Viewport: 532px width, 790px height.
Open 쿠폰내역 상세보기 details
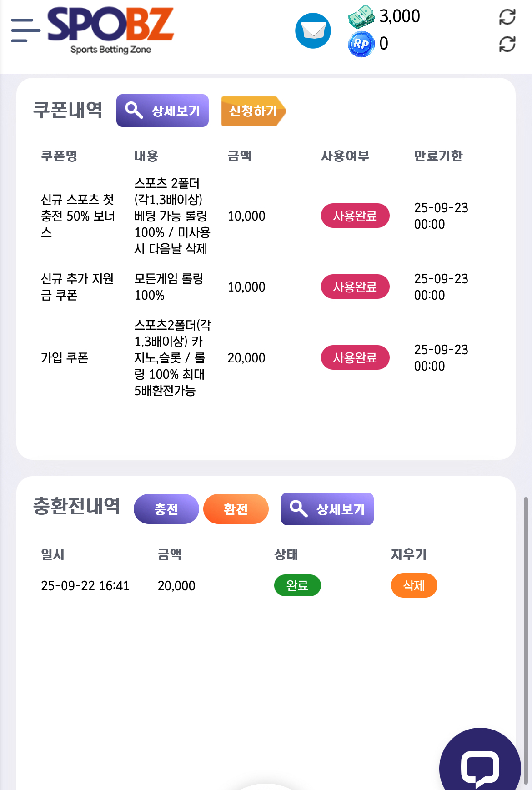pos(162,111)
